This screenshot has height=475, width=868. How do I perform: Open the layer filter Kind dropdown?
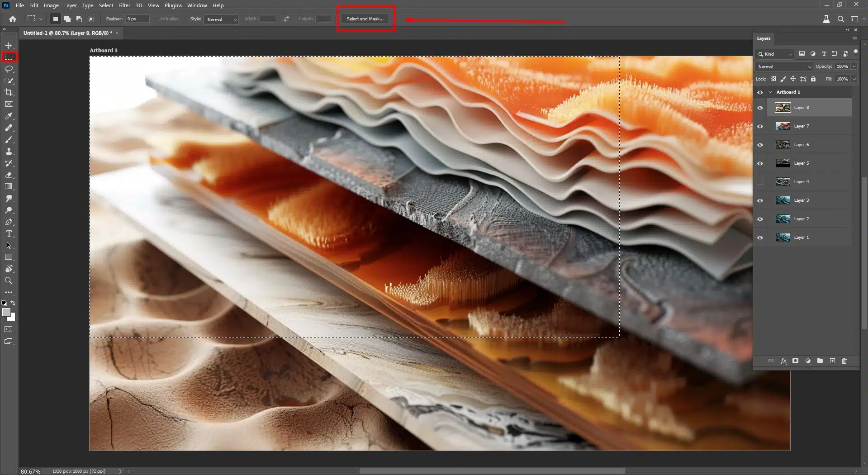pyautogui.click(x=774, y=54)
